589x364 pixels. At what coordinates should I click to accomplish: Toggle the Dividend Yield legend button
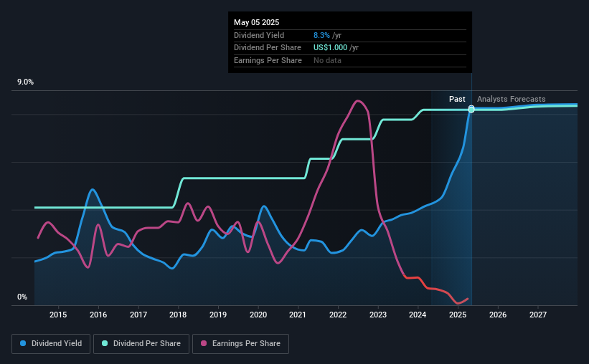click(51, 344)
